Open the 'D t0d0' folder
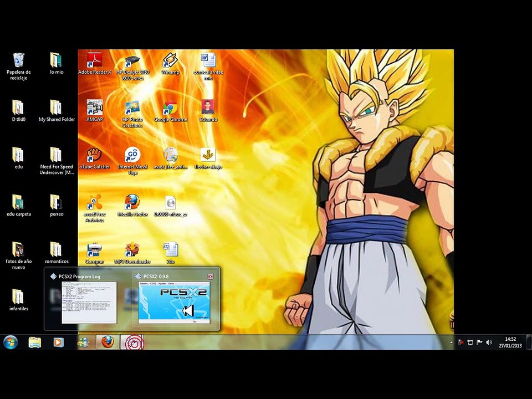The height and width of the screenshot is (399, 532). point(19,108)
